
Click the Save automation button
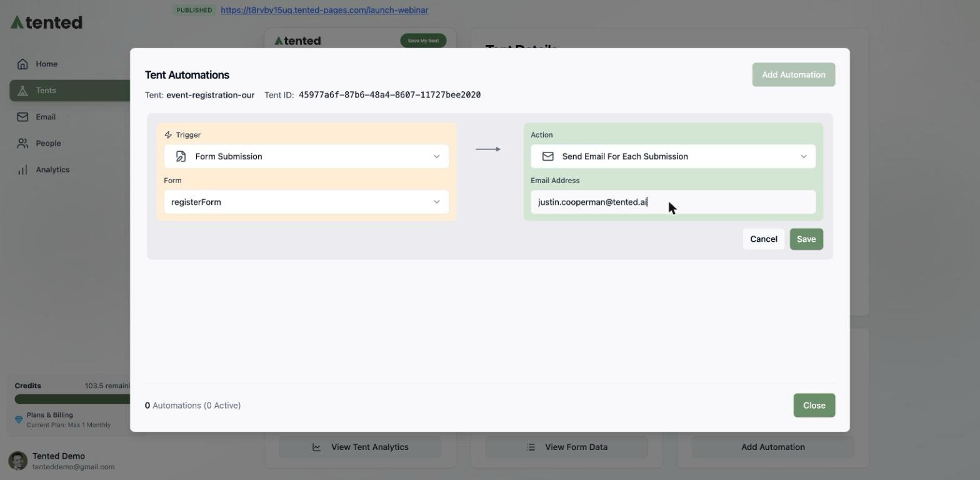pos(806,239)
